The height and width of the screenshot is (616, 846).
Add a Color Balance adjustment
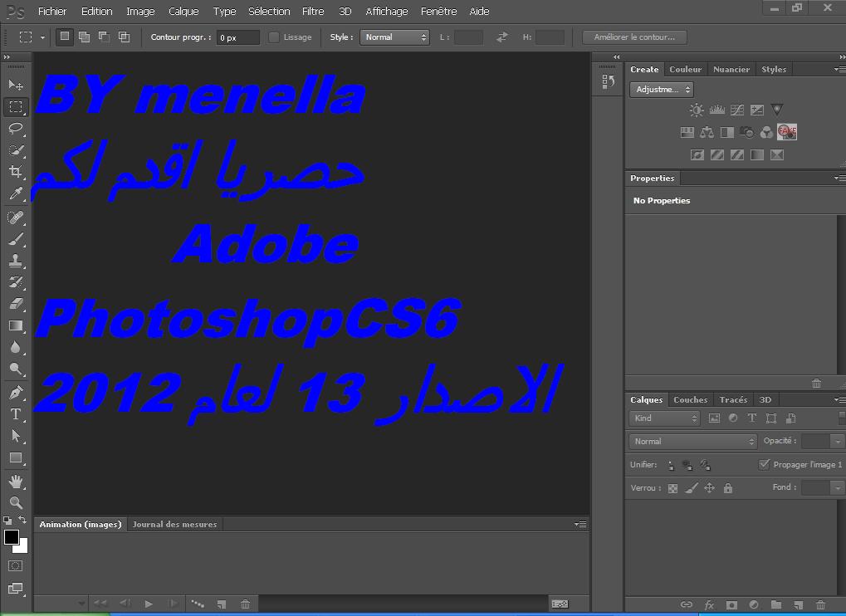click(x=707, y=132)
